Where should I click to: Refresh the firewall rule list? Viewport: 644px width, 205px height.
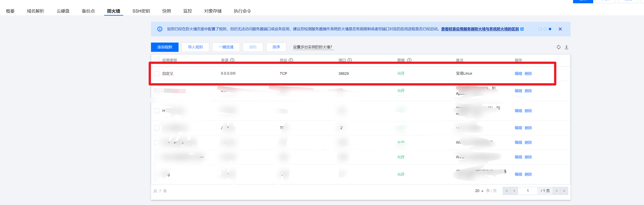click(558, 47)
